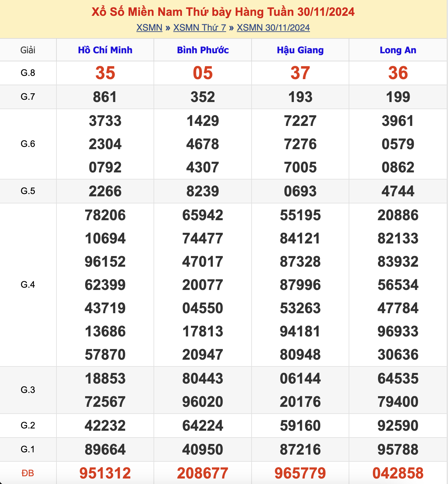The image size is (448, 484).
Task: Select G.5 number 0693
Action: pos(300,191)
